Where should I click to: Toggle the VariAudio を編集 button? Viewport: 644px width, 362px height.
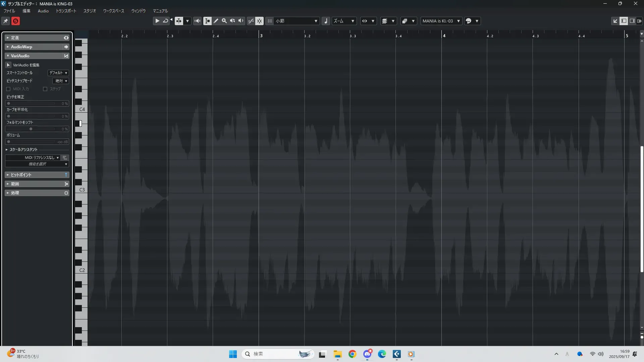pyautogui.click(x=8, y=65)
